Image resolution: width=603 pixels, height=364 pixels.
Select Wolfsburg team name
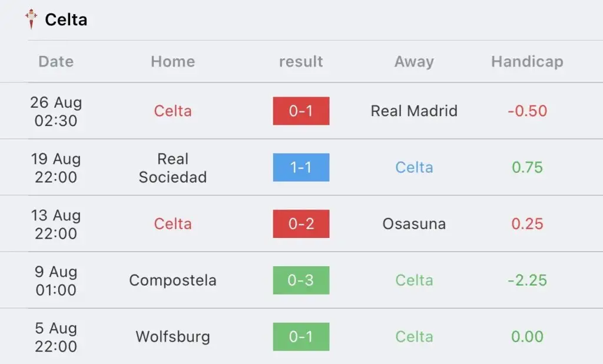pyautogui.click(x=173, y=337)
